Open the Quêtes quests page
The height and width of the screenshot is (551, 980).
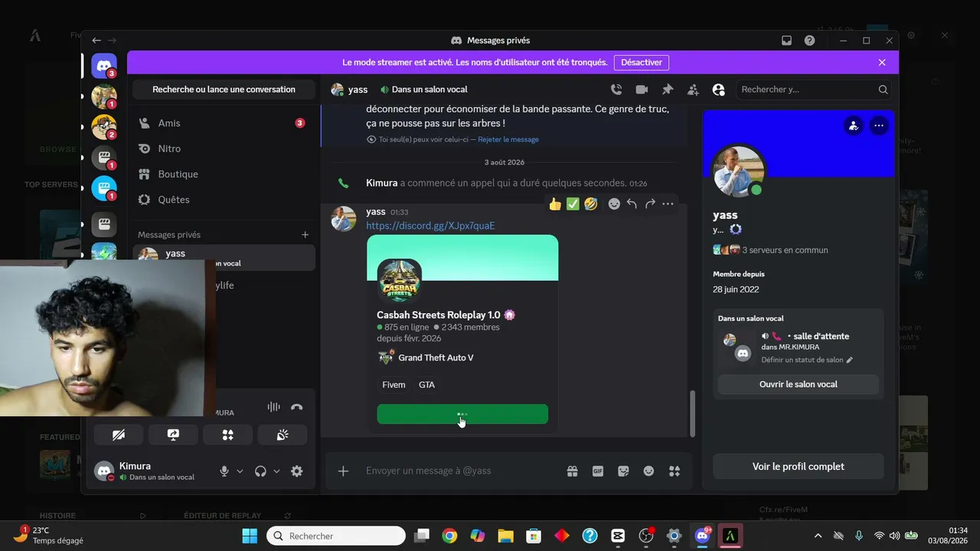click(x=224, y=200)
